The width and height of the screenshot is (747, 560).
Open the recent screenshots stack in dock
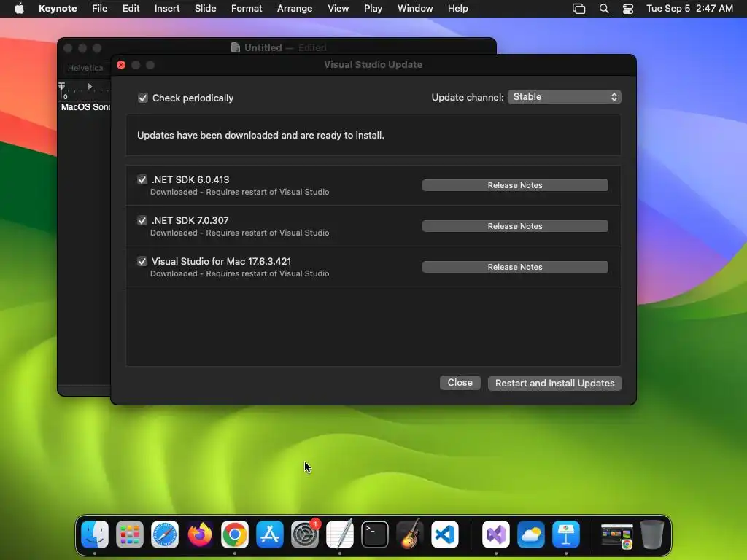tap(617, 535)
